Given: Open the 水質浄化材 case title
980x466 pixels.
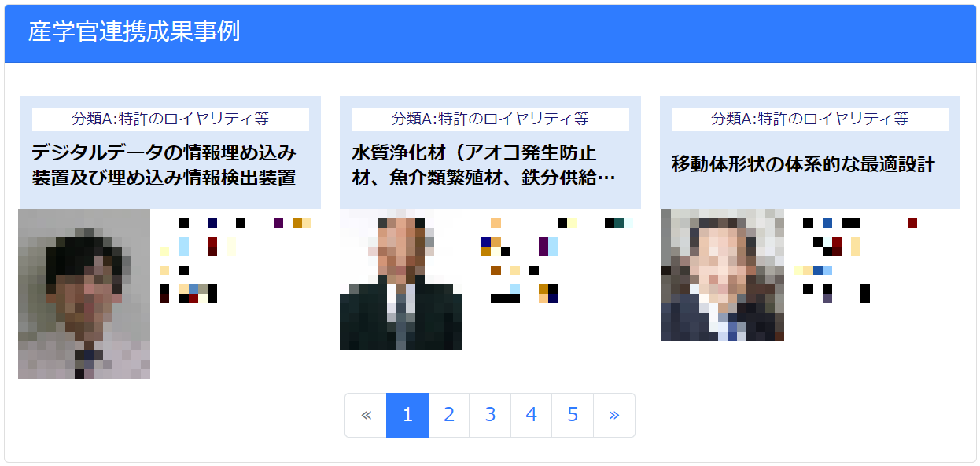Looking at the screenshot, I should point(484,164).
